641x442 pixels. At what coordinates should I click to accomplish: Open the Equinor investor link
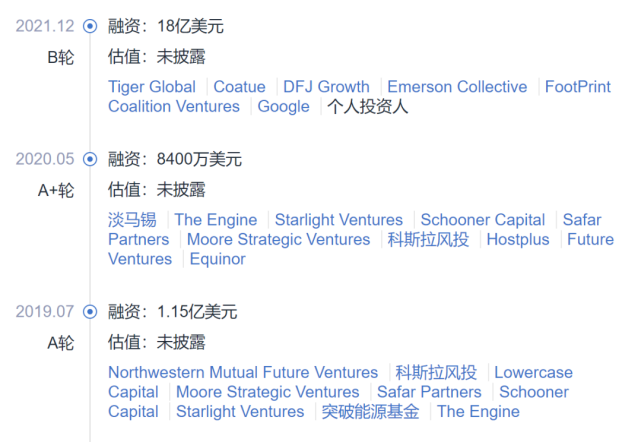tap(217, 259)
